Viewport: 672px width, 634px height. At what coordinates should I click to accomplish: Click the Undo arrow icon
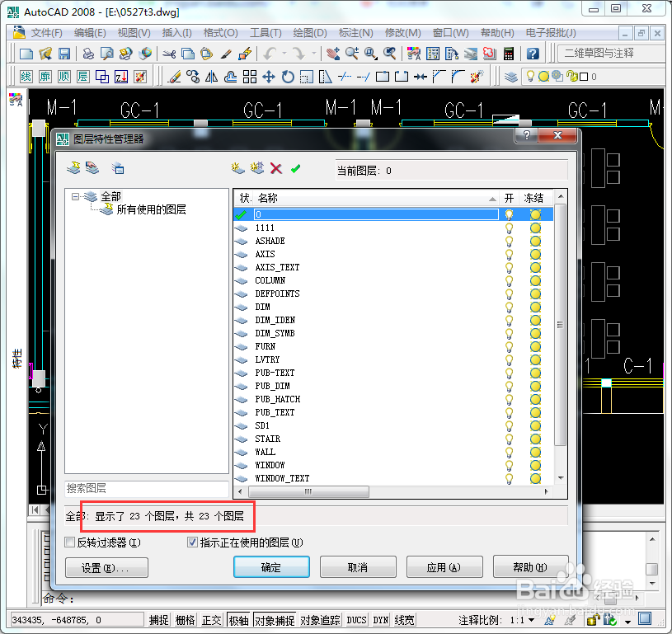tap(270, 54)
